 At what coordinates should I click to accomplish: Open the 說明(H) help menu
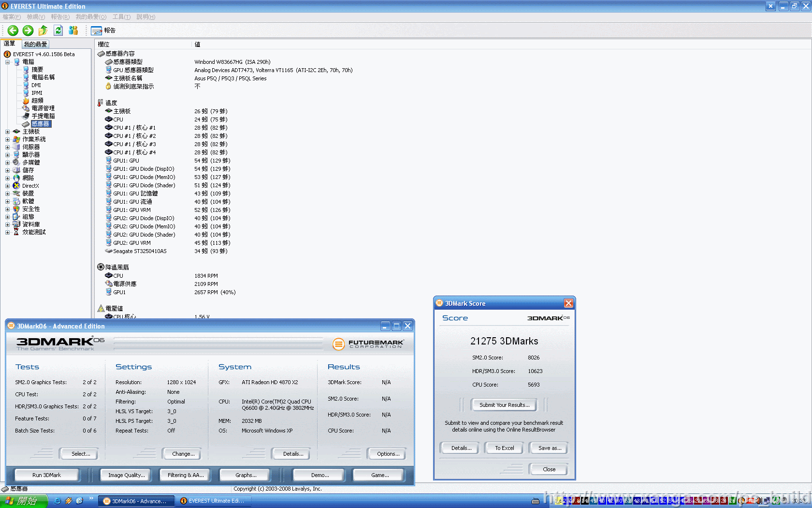pos(145,17)
